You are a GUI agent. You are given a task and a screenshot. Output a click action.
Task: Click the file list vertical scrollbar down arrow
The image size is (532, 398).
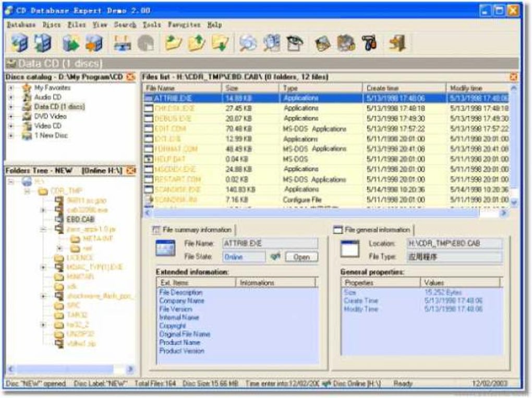(x=514, y=203)
